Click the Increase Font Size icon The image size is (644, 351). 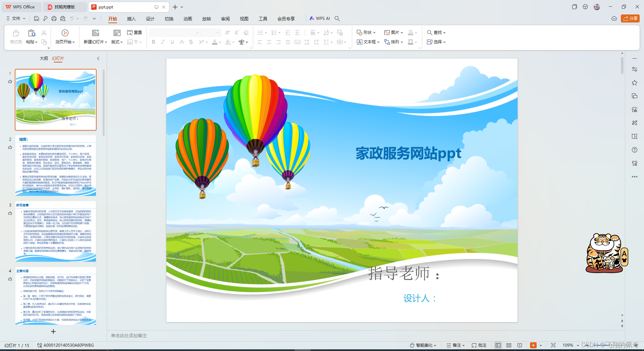tap(228, 33)
